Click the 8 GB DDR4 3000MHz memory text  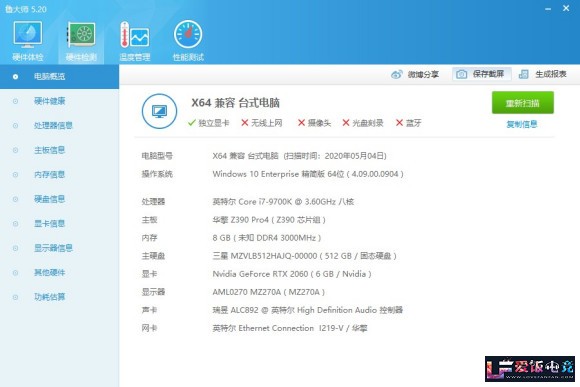[267, 238]
